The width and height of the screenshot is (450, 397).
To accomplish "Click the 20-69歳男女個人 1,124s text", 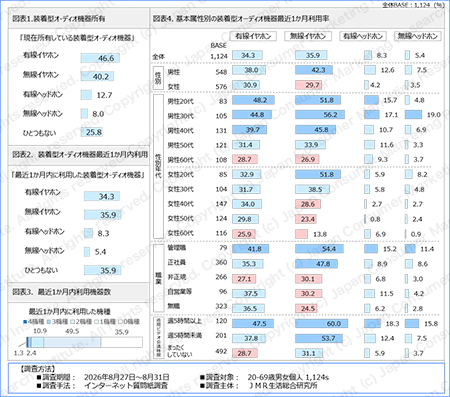I will (x=288, y=377).
